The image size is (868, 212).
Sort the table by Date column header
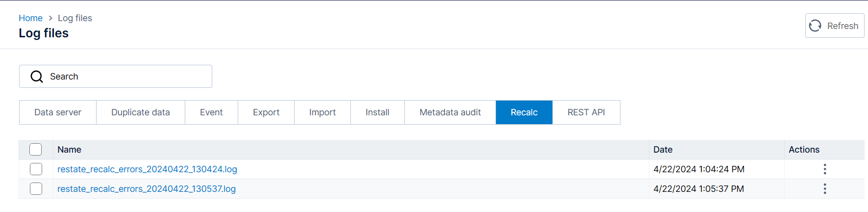point(663,150)
